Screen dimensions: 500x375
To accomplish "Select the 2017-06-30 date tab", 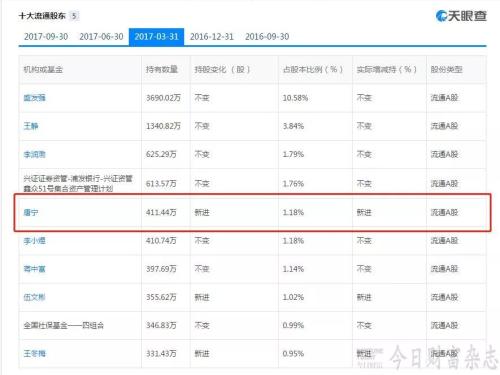I will click(101, 37).
